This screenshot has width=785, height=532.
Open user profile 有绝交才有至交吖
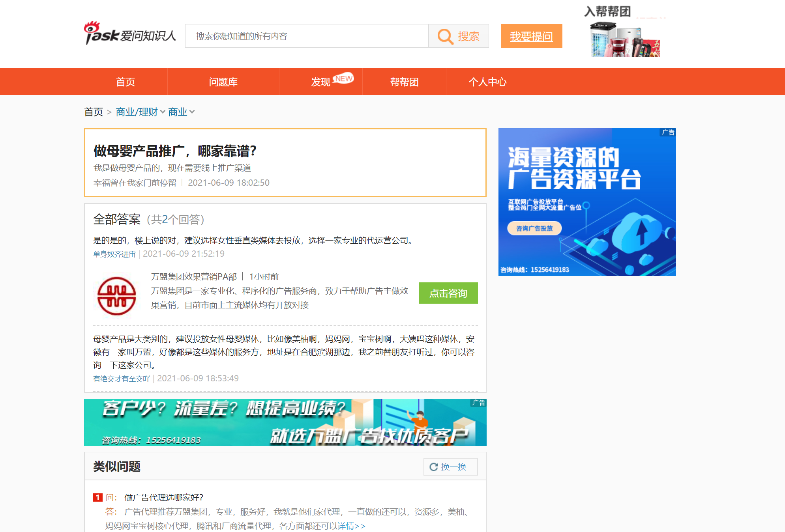(x=121, y=379)
